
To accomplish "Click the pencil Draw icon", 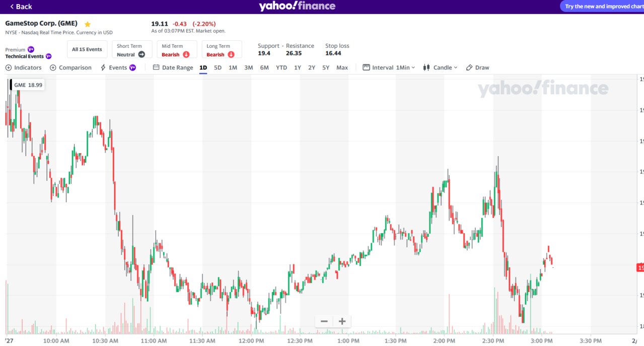I will coord(469,67).
